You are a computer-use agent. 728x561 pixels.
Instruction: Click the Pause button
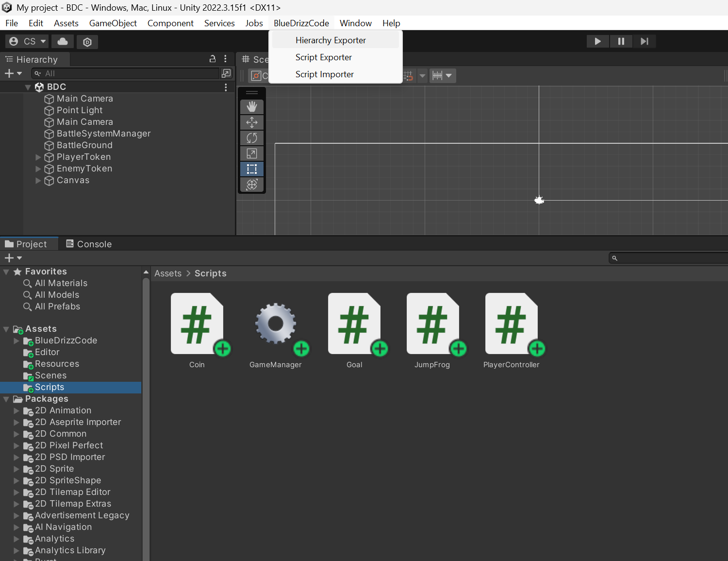click(621, 41)
